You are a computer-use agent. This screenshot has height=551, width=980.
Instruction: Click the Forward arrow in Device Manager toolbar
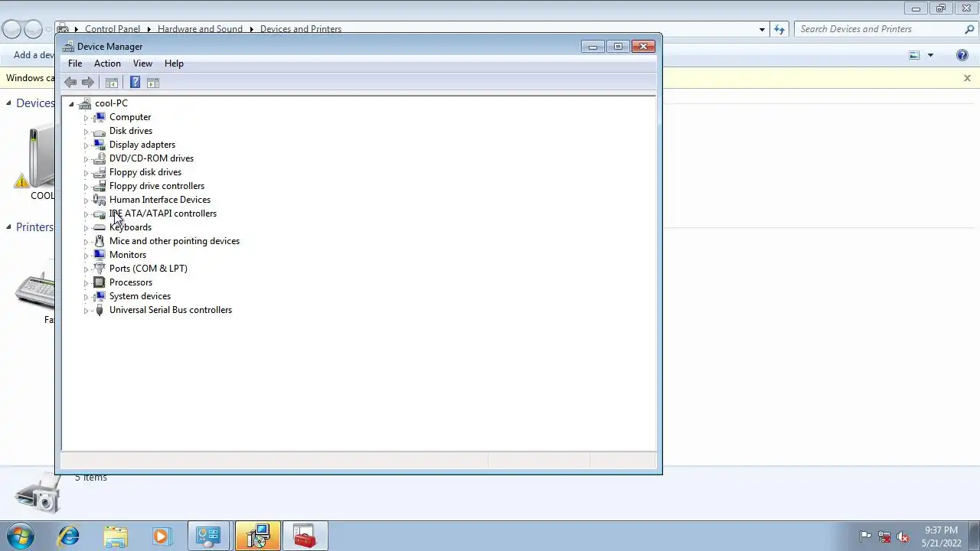88,83
